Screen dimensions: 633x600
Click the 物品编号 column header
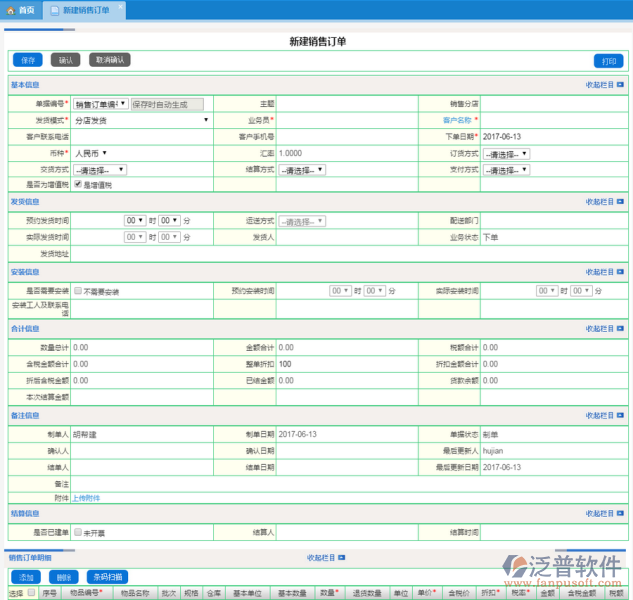pyautogui.click(x=86, y=593)
